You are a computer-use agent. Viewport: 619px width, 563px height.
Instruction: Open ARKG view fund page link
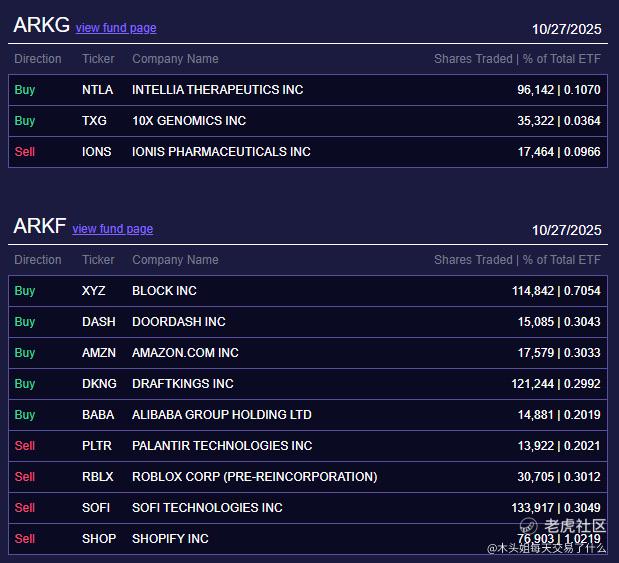tap(116, 28)
